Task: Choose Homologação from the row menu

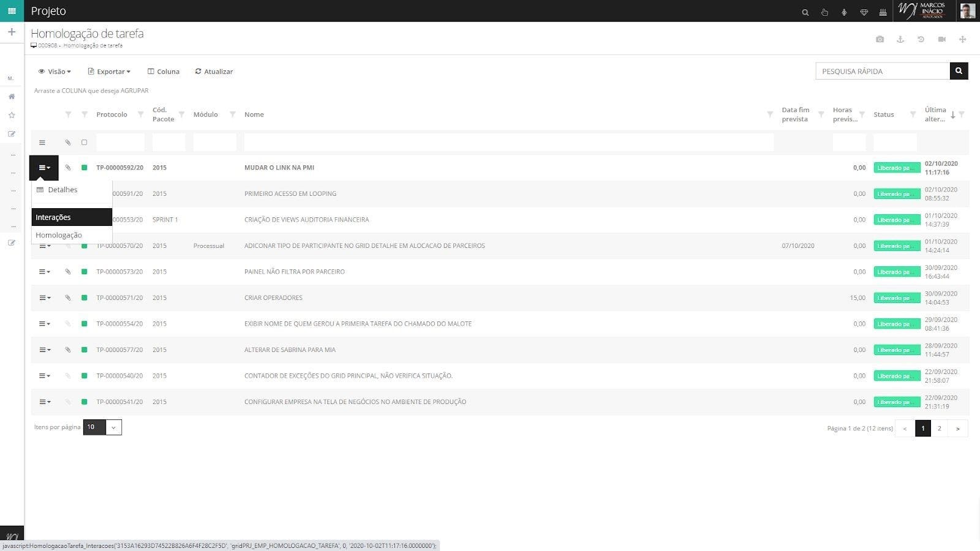Action: click(72, 235)
